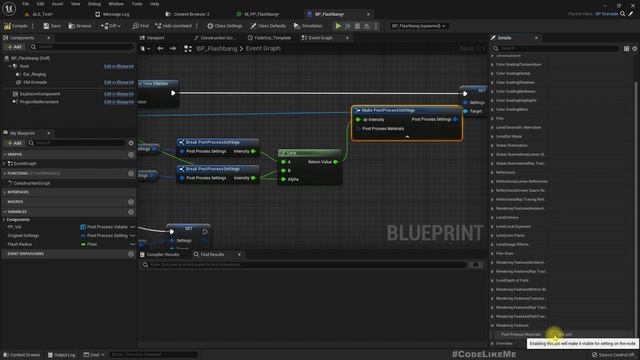The image size is (640, 360).
Task: Focus the Find Results search field
Action: click(304, 265)
